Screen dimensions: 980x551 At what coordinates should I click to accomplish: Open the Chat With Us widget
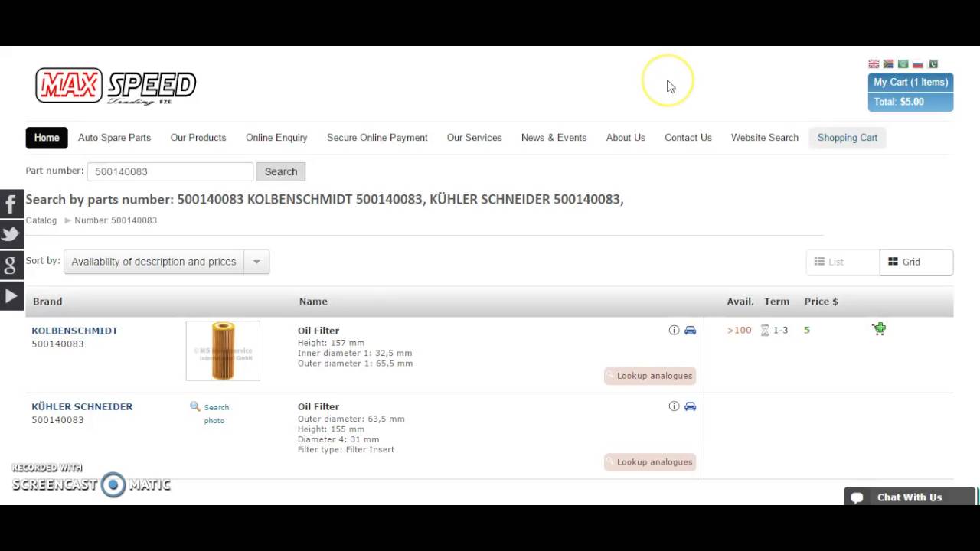click(x=910, y=497)
